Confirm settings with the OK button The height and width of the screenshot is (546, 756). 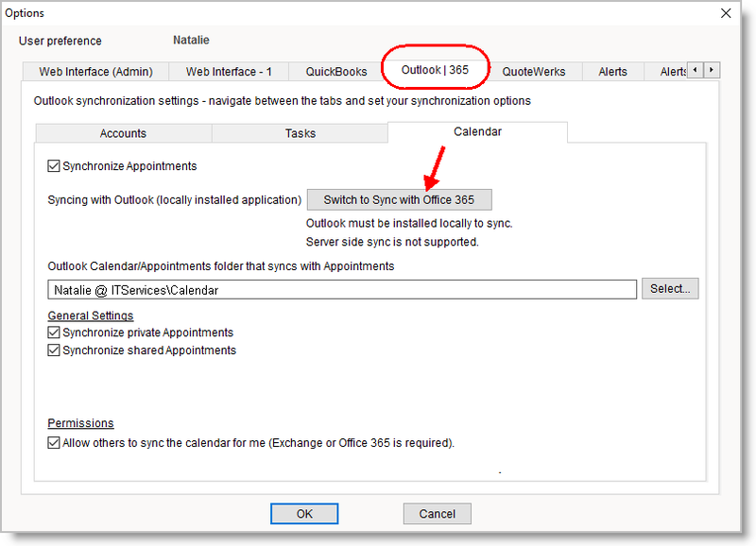(304, 513)
